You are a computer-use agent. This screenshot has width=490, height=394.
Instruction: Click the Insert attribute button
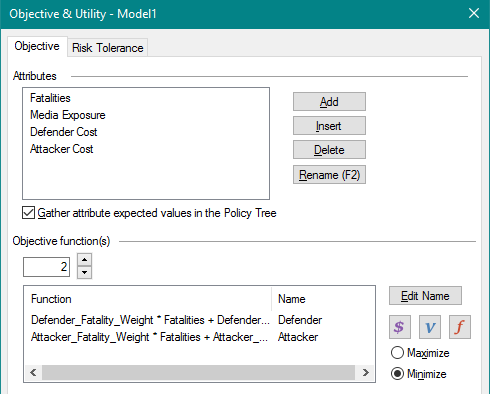(329, 126)
